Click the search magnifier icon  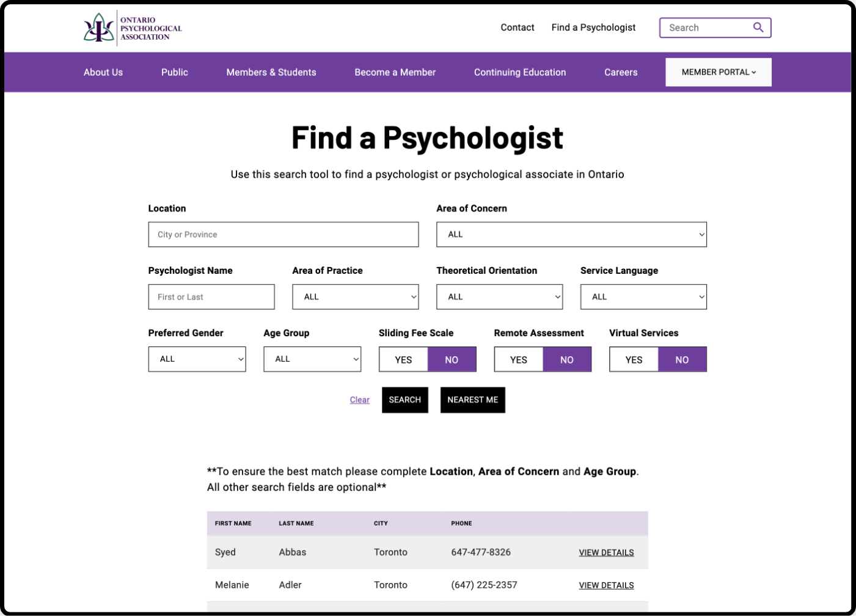(758, 28)
